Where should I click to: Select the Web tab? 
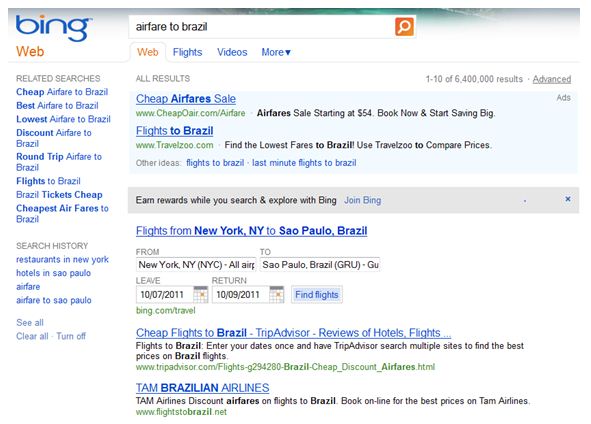[147, 52]
